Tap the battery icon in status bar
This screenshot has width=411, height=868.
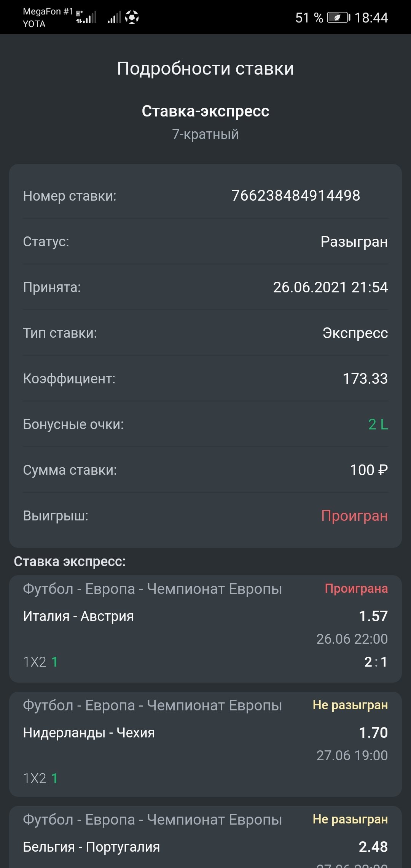[338, 18]
